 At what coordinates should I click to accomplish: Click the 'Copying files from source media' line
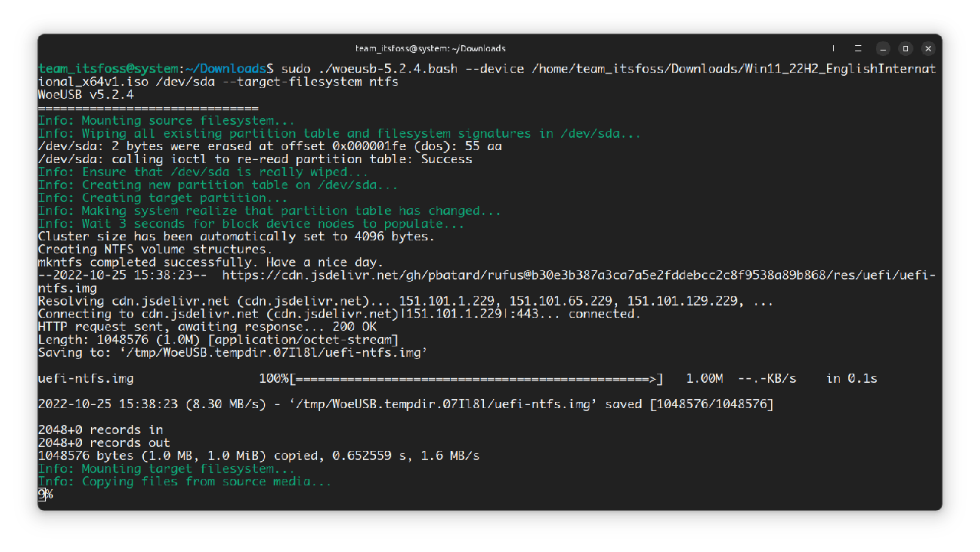pyautogui.click(x=185, y=482)
